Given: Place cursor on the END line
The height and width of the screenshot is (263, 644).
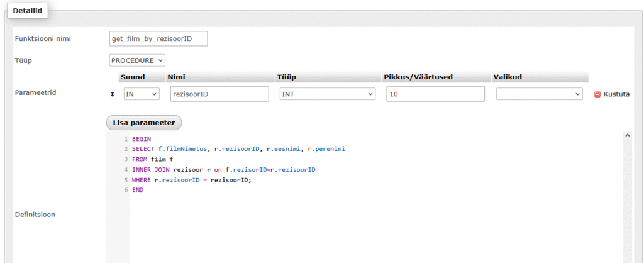Looking at the screenshot, I should [x=138, y=189].
